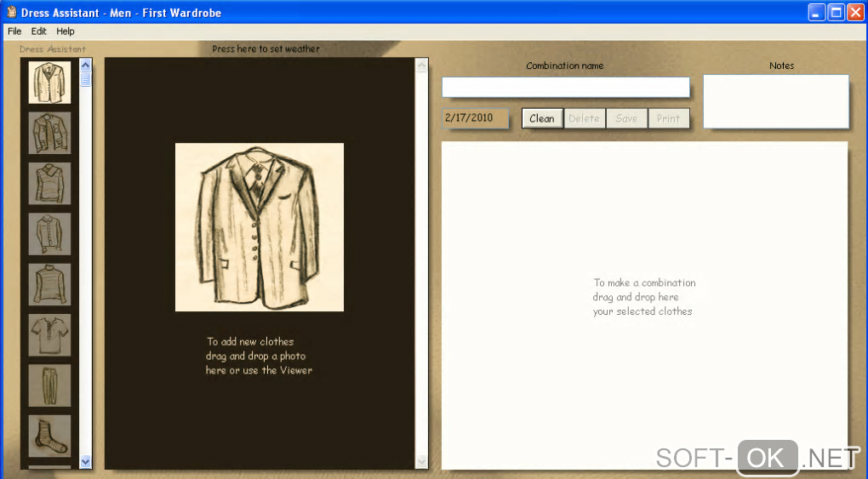868x479 pixels.
Task: Click the date field showing 2/17/2010
Action: point(475,118)
